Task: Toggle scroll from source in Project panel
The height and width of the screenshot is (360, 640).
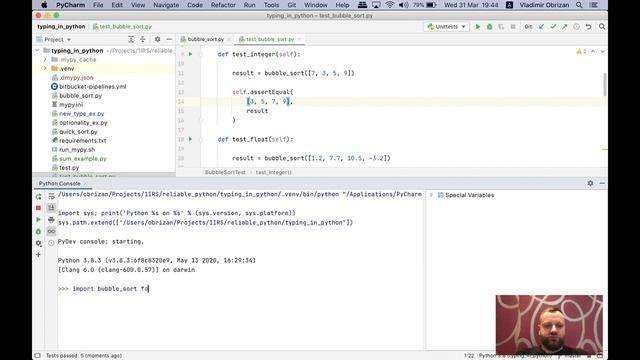Action: pos(131,39)
